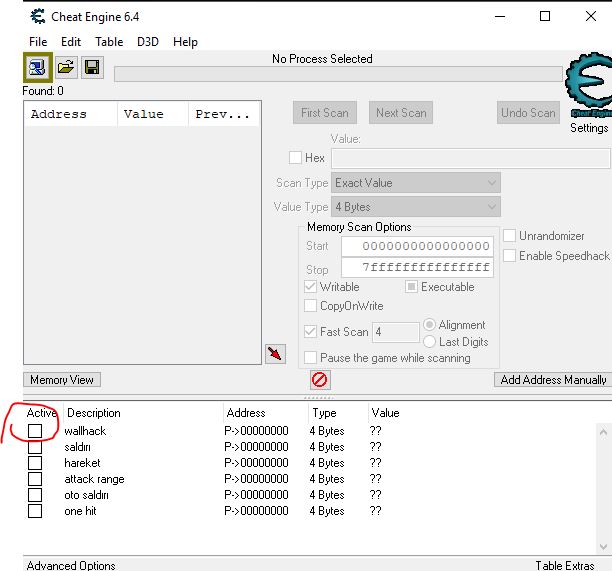Viewport: 612px width, 571px height.
Task: Click the hareket row address P->00000000
Action: [256, 463]
